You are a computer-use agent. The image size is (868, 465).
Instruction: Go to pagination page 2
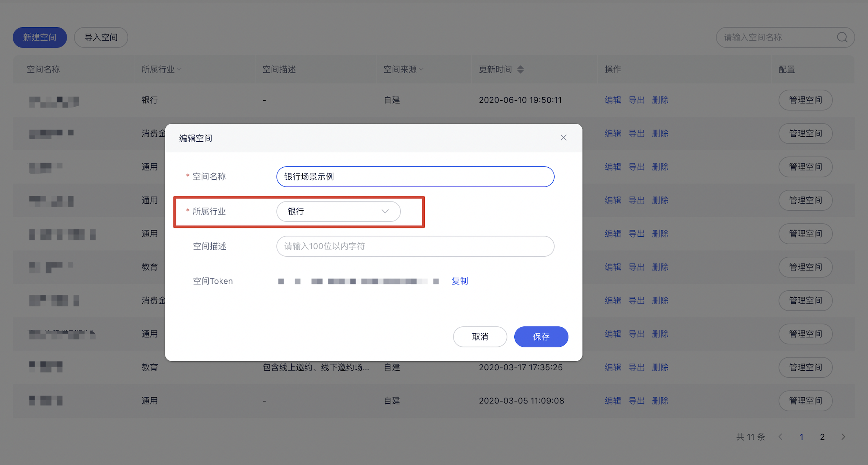[x=822, y=437]
